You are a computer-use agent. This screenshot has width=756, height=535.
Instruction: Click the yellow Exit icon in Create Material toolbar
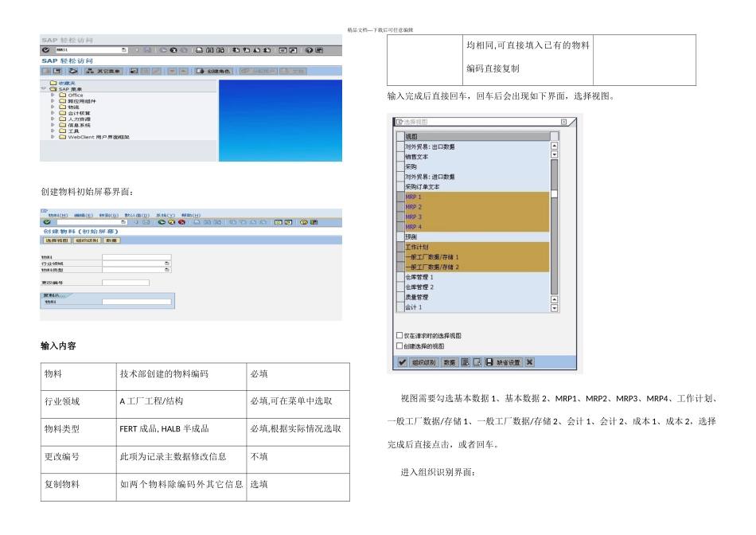(171, 222)
